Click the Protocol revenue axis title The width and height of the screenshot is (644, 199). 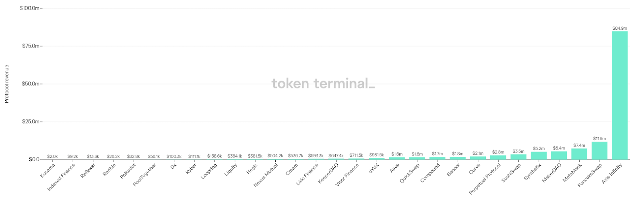tap(7, 84)
